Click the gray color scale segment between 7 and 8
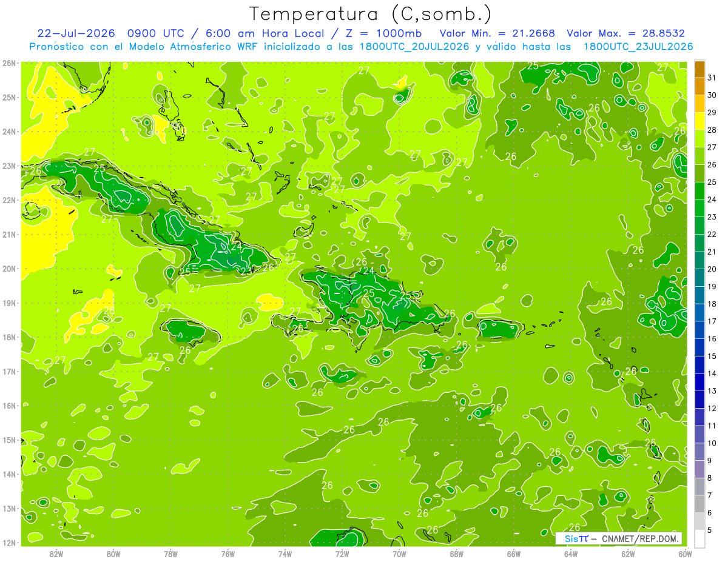This screenshot has height=562, width=728. (x=699, y=487)
